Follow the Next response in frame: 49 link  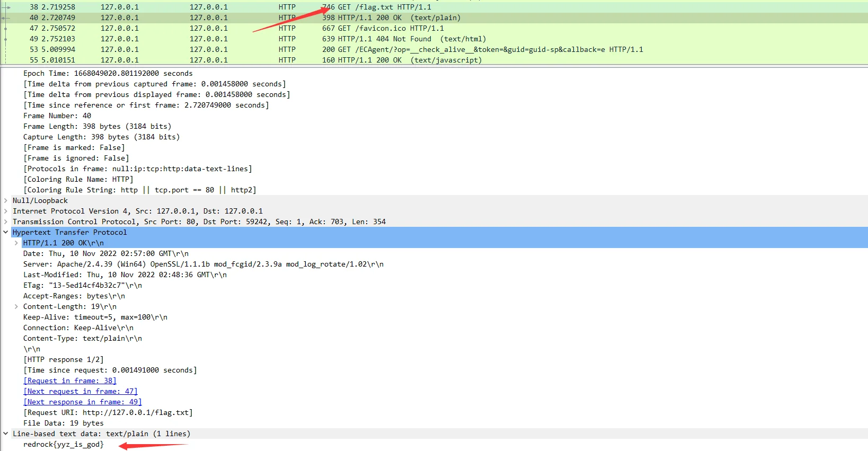82,402
